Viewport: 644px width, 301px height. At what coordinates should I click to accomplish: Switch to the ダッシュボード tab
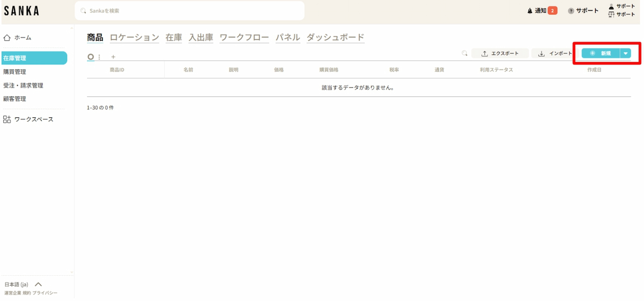tap(335, 37)
